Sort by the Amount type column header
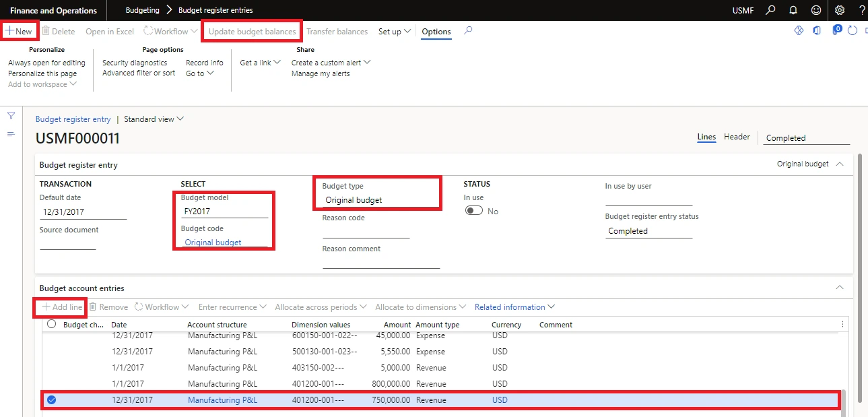This screenshot has height=417, width=868. click(438, 325)
